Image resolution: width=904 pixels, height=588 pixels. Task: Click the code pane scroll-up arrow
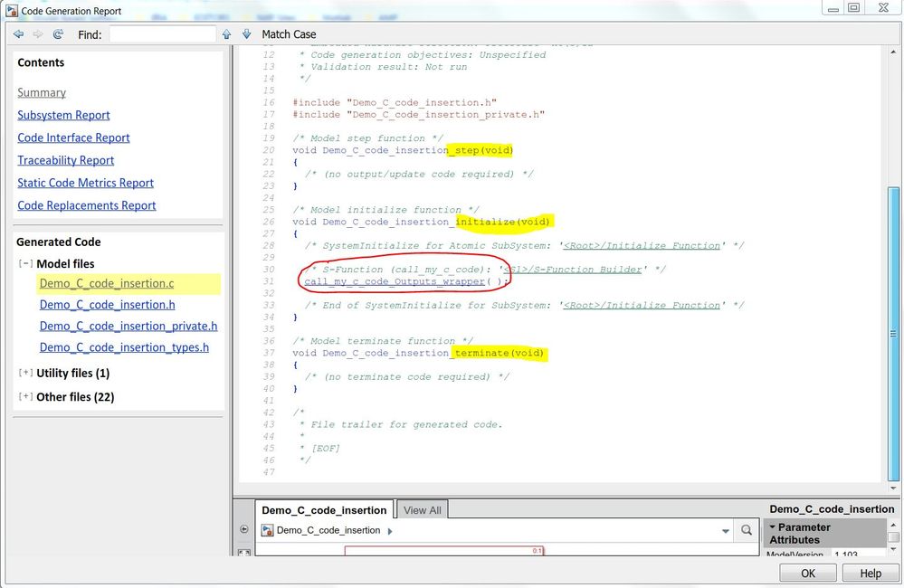[x=893, y=52]
